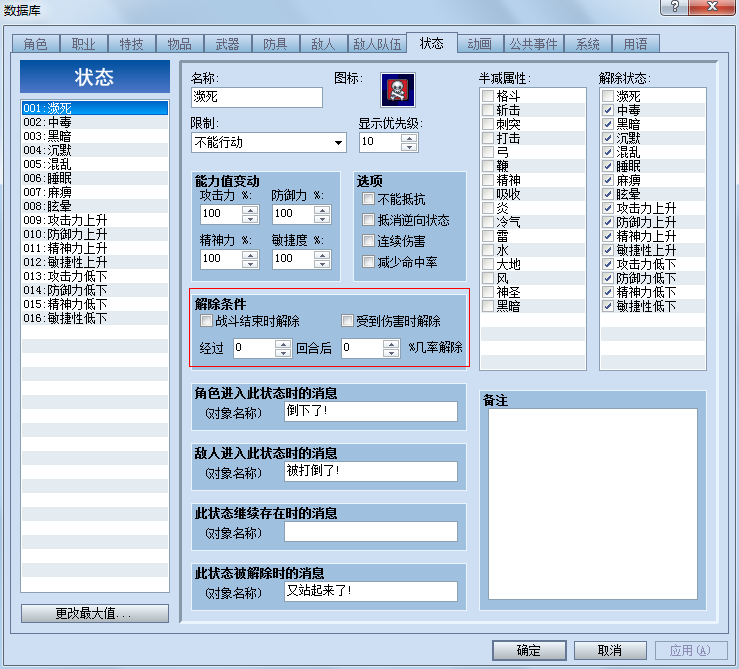This screenshot has width=739, height=669.
Task: Tick 濒死 in the 解除状态 list
Action: pos(608,96)
